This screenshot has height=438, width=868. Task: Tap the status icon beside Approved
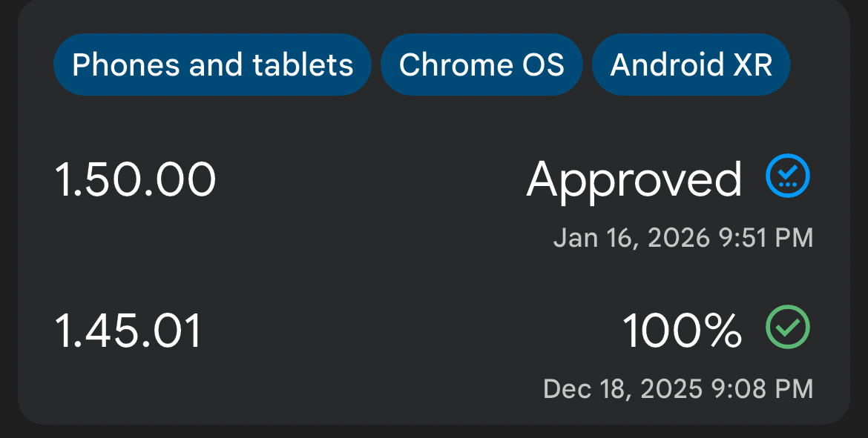click(x=788, y=176)
